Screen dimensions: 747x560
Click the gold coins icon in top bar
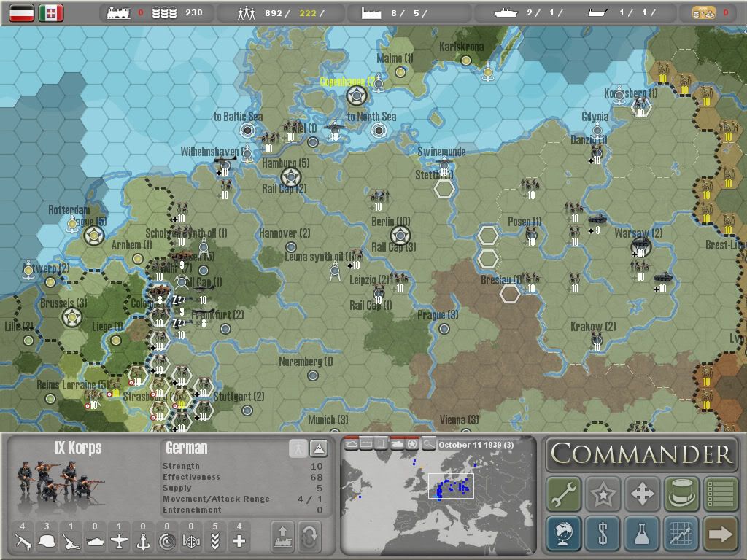point(704,13)
